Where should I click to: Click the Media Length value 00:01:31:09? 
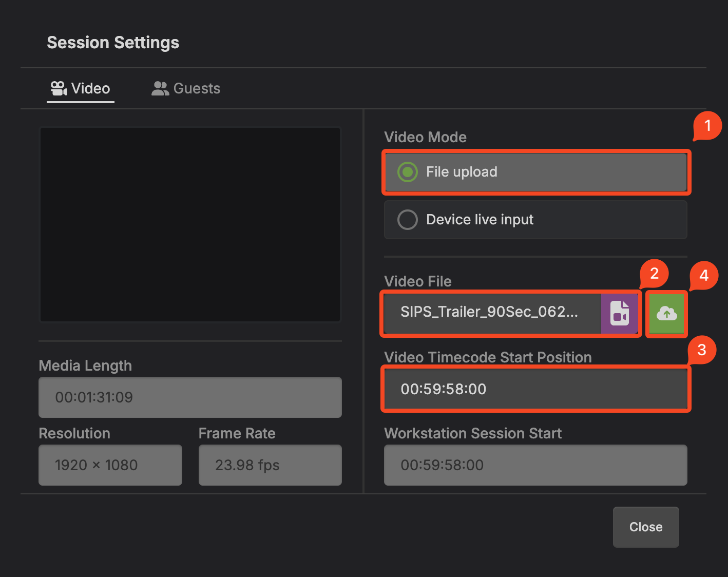click(190, 397)
